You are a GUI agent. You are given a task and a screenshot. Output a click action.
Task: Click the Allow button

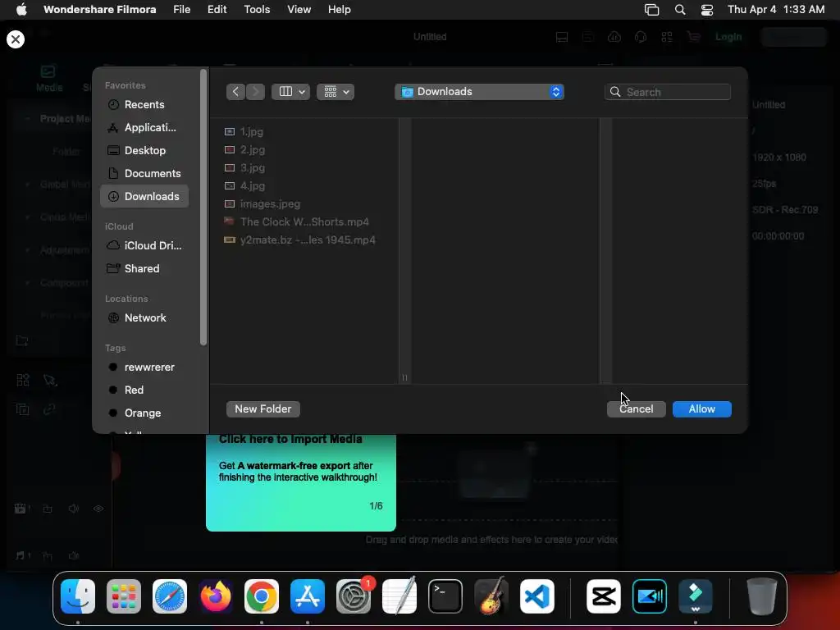(702, 409)
